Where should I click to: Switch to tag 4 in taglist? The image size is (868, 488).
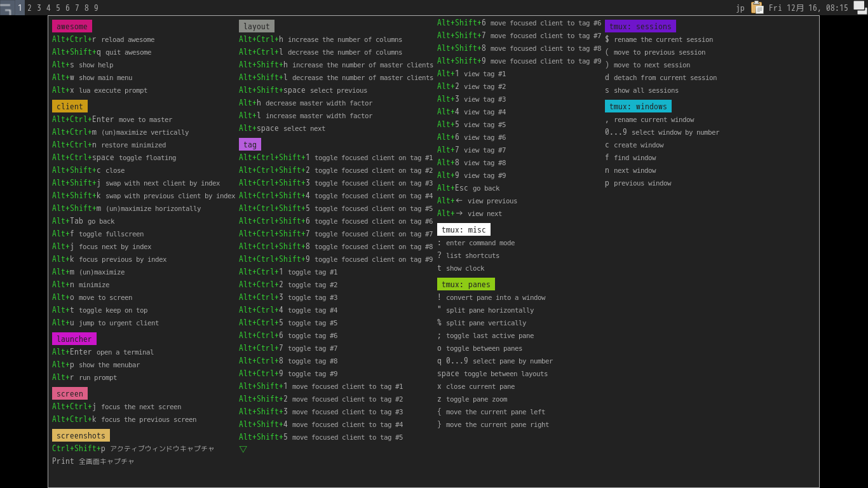click(48, 8)
